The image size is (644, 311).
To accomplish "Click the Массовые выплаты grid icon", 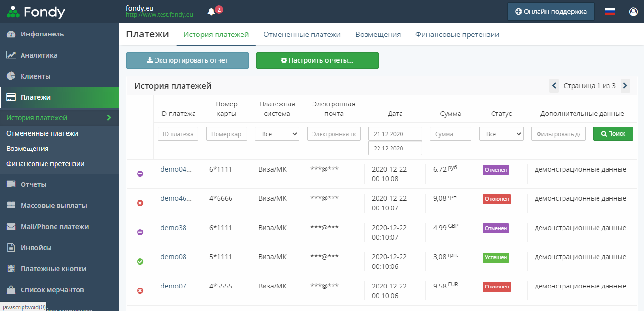I will 11,206.
